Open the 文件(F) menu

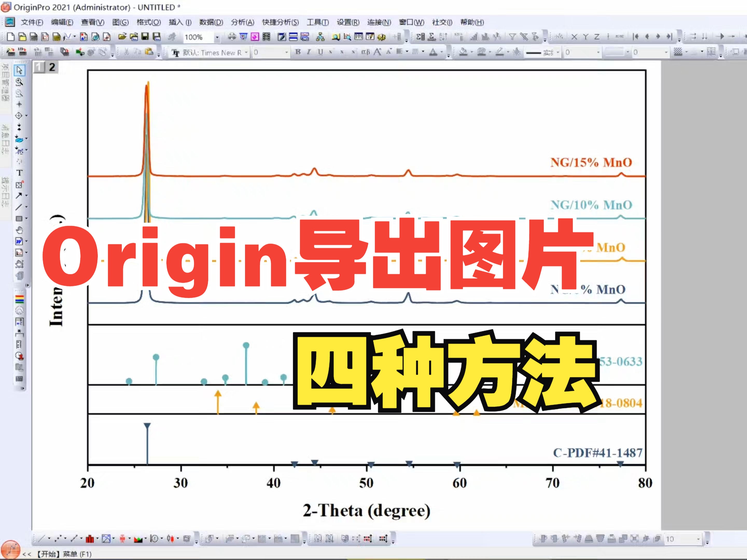32,22
